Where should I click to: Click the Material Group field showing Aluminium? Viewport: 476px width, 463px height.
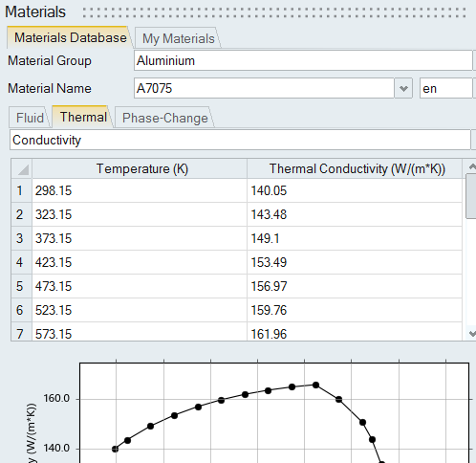coord(303,60)
